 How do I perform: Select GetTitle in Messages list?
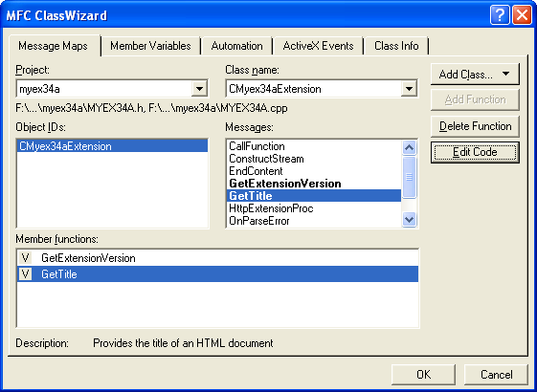coord(313,196)
